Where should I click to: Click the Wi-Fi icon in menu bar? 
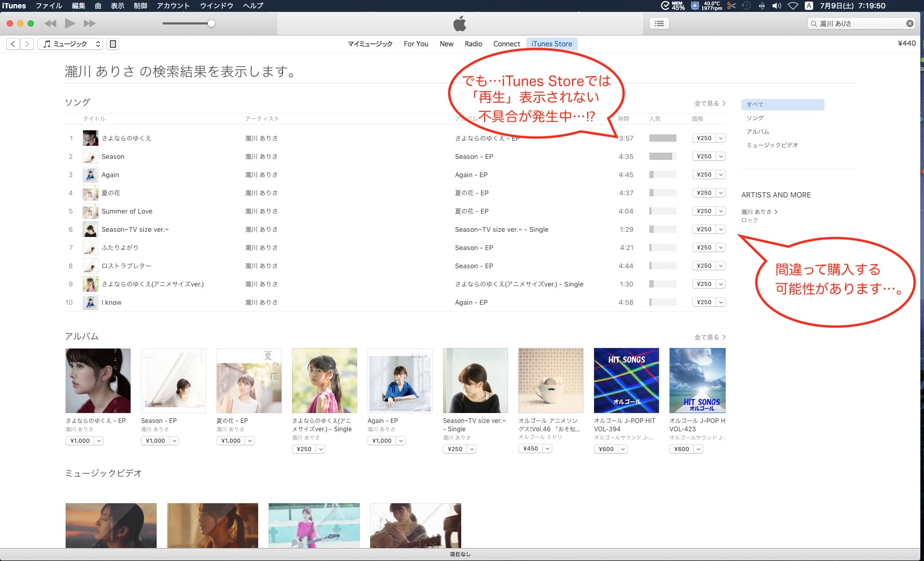tap(793, 6)
